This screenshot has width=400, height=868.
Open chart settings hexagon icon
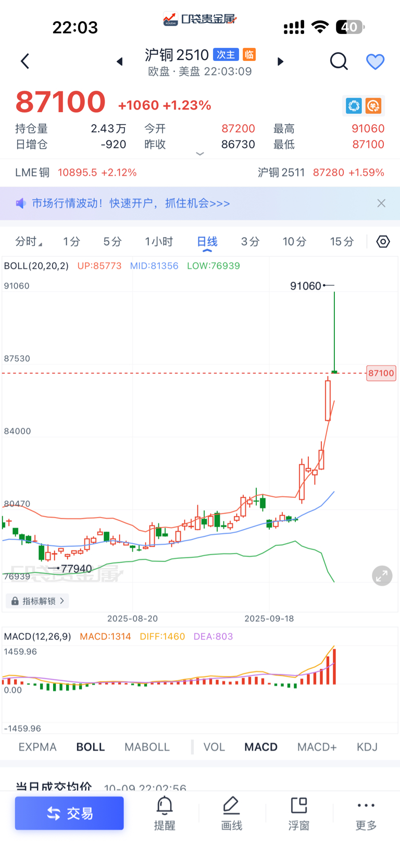click(x=383, y=241)
